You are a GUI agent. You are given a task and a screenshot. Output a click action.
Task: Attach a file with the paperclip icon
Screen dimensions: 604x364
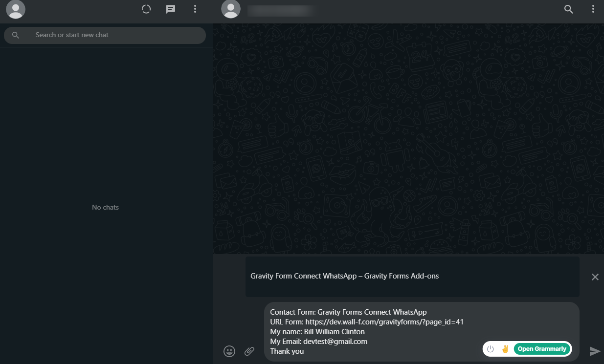coord(249,351)
